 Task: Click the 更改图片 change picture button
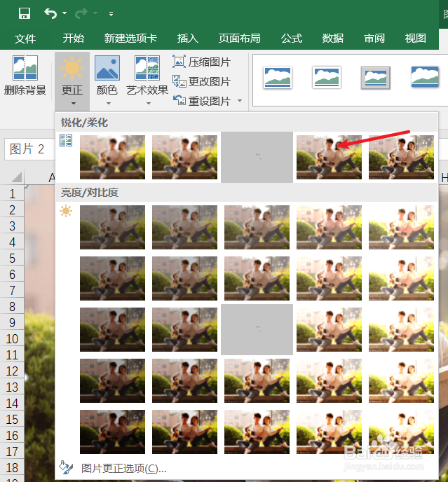click(201, 82)
